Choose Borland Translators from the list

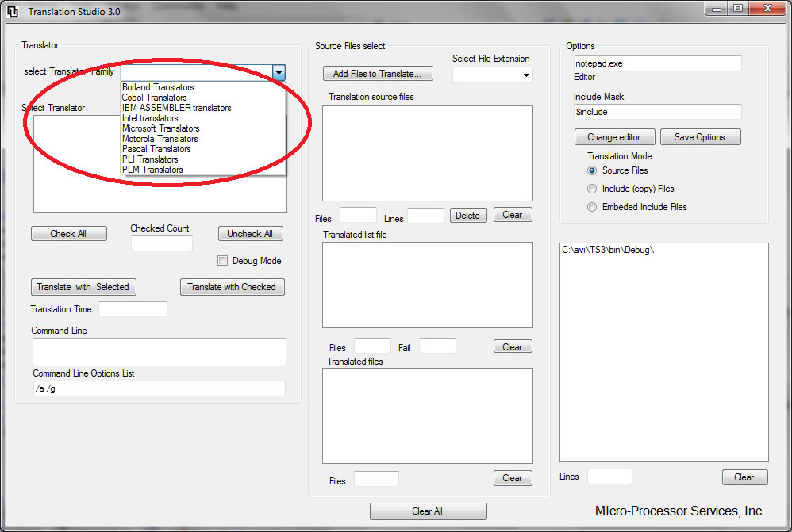158,86
